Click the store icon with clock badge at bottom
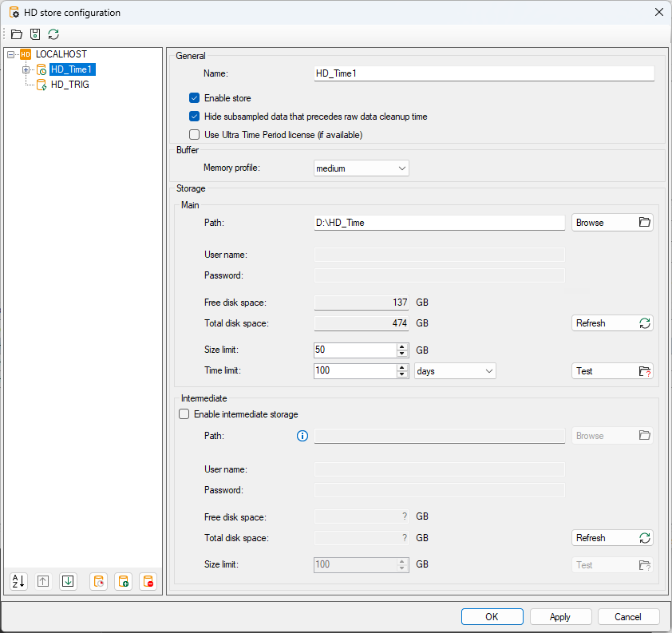This screenshot has width=672, height=633. (x=98, y=581)
